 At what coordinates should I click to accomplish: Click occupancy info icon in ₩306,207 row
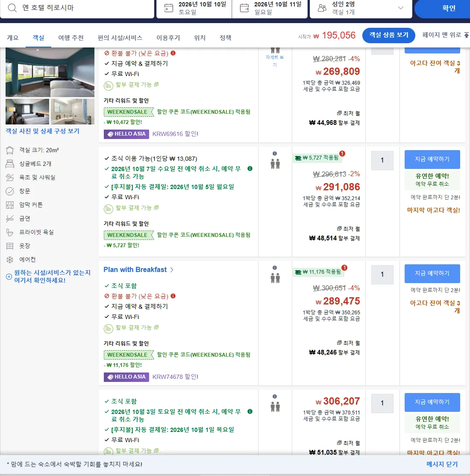275,396
